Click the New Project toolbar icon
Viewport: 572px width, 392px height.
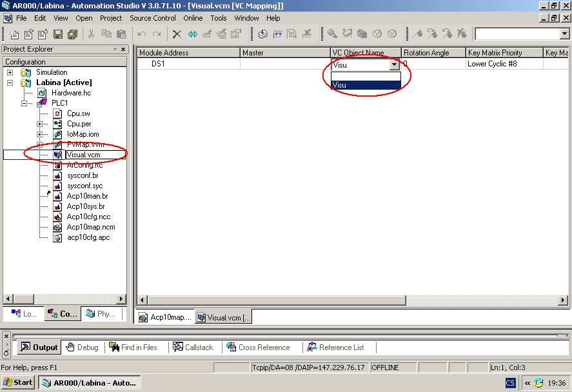click(14, 34)
